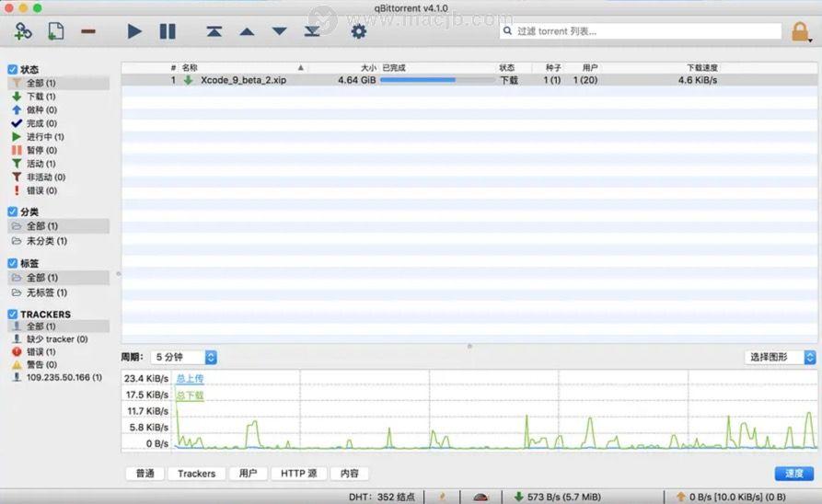Image resolution: width=822 pixels, height=504 pixels.
Task: Pause torrents with the pause button
Action: click(168, 31)
